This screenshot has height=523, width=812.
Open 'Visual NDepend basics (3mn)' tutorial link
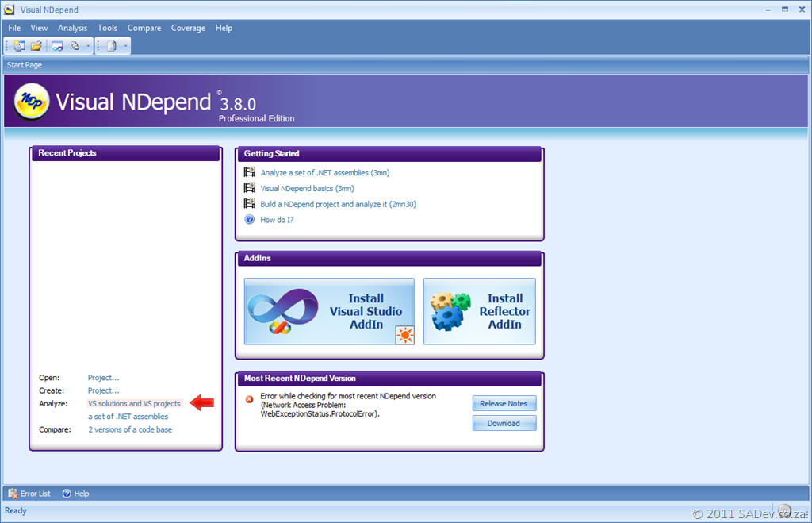coord(307,188)
